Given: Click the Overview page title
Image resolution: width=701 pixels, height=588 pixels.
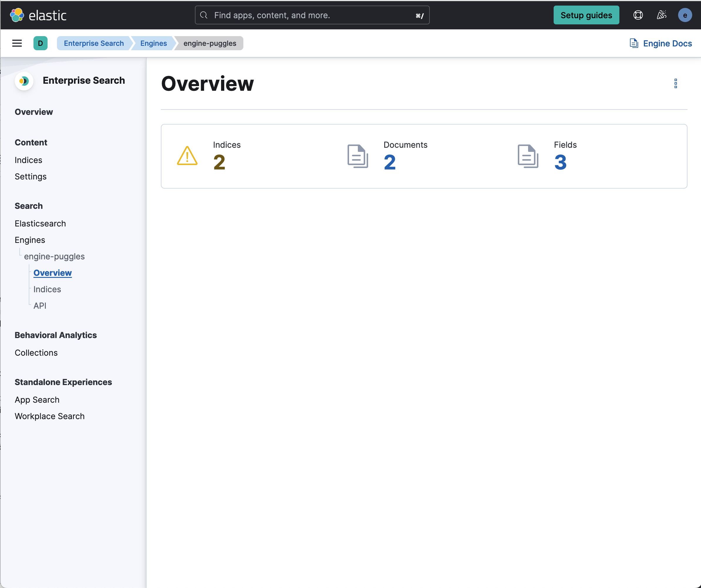Looking at the screenshot, I should pyautogui.click(x=207, y=83).
